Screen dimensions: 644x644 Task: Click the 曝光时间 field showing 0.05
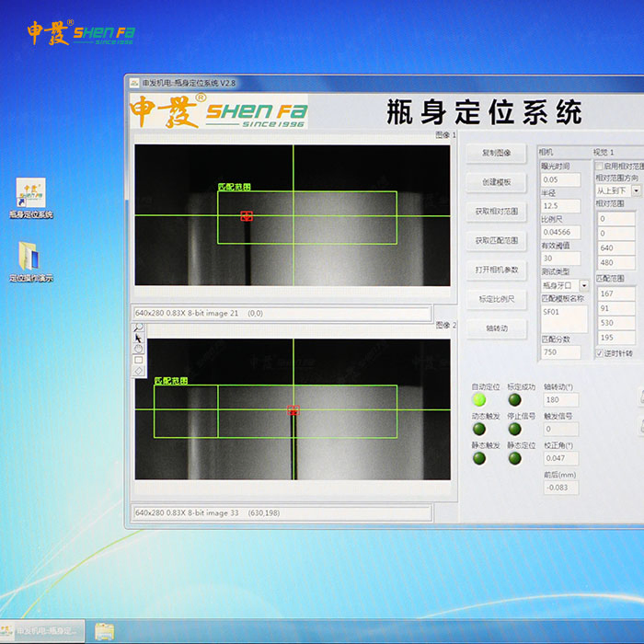[560, 179]
